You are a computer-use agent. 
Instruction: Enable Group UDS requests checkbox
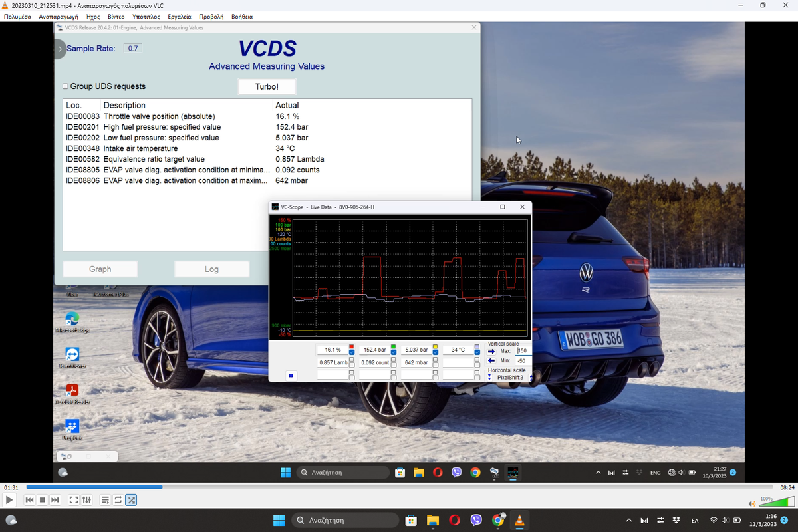(65, 86)
